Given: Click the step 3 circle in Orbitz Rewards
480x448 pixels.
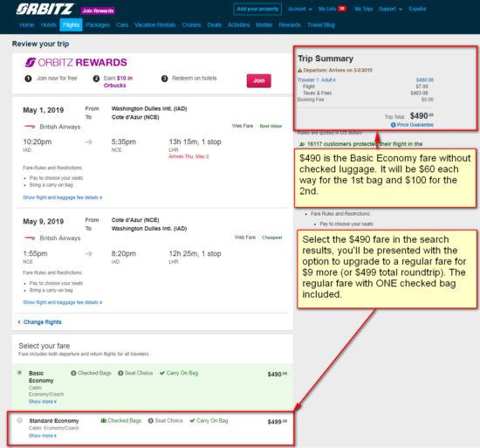Looking at the screenshot, I should pyautogui.click(x=164, y=79).
